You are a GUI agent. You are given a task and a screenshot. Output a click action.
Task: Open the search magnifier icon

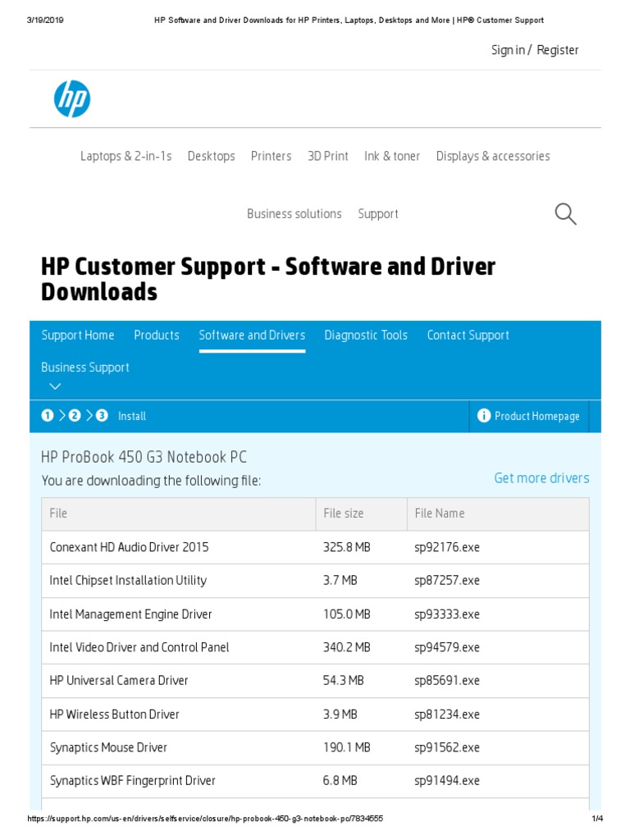tap(565, 214)
